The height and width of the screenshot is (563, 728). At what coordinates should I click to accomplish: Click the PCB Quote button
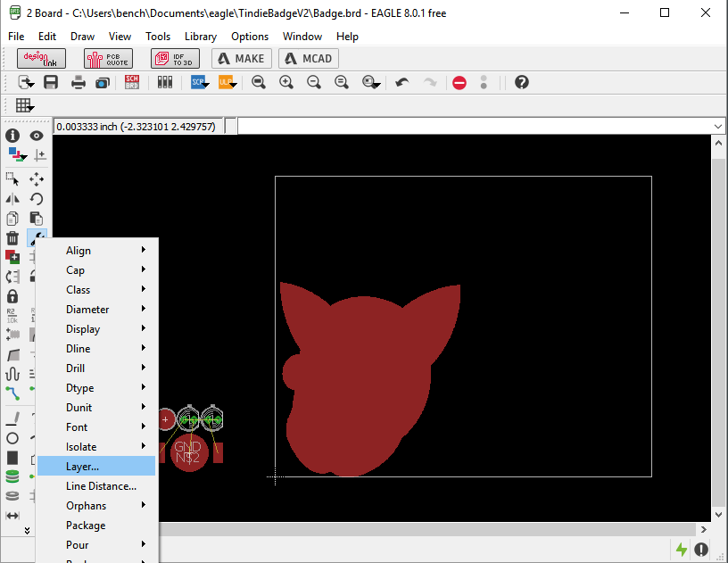click(108, 59)
